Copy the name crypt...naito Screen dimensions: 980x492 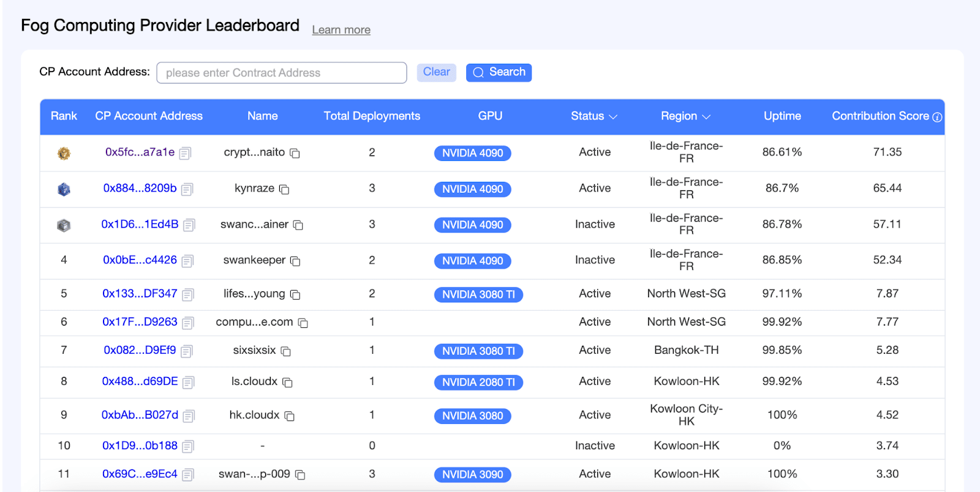tap(295, 153)
